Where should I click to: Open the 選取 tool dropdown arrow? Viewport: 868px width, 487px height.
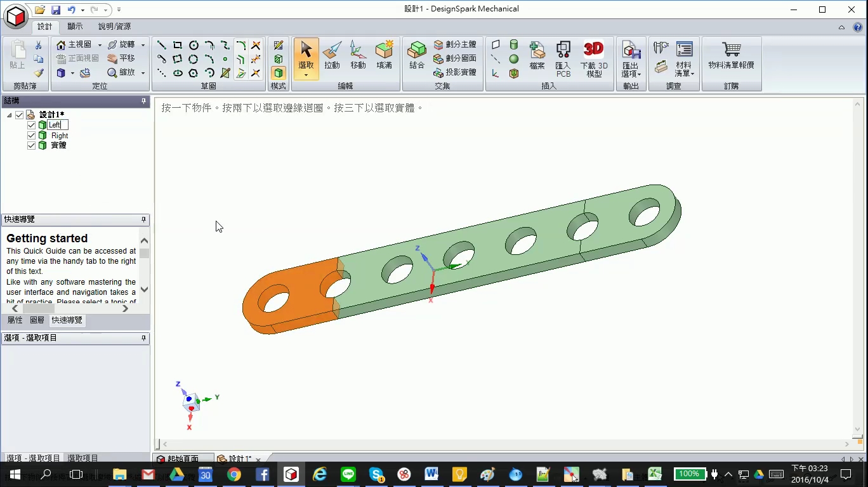click(306, 75)
